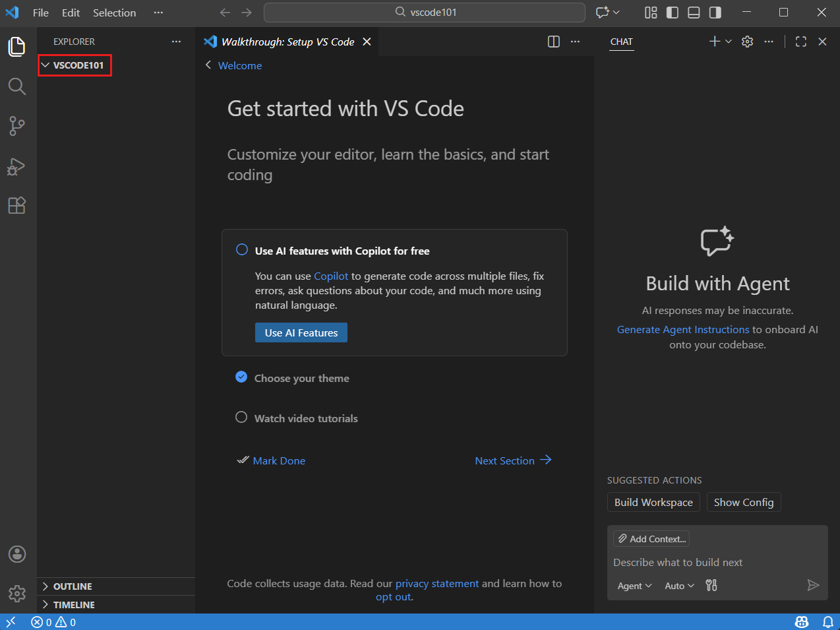Select the Source Control icon
Image resolution: width=840 pixels, height=630 pixels.
tap(17, 126)
